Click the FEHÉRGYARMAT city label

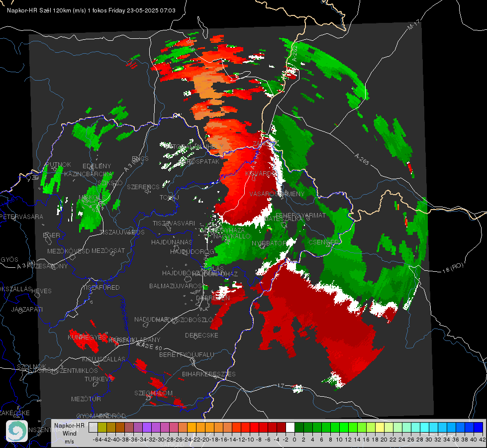point(300,215)
